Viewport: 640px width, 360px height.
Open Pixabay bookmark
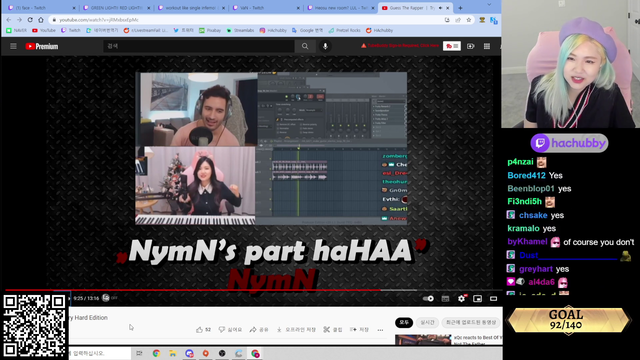click(210, 30)
